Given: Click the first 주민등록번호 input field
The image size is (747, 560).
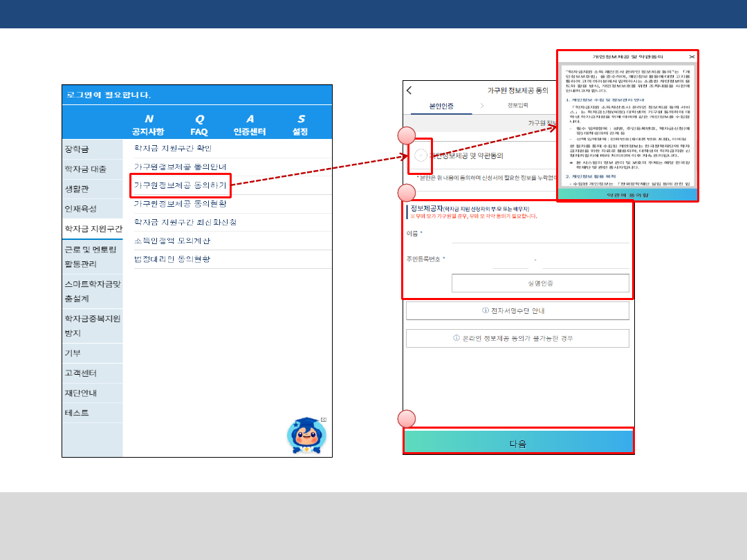Looking at the screenshot, I should (510, 261).
